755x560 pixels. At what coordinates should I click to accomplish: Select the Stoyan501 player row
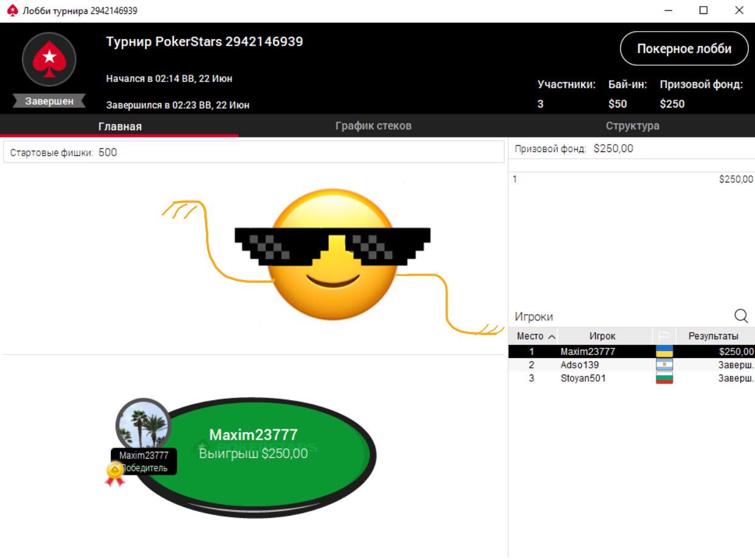click(x=632, y=378)
